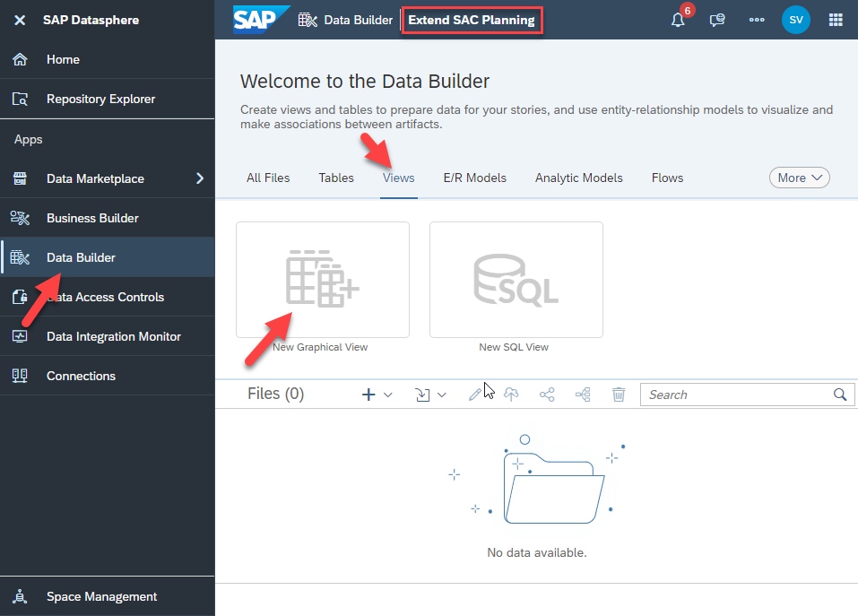The height and width of the screenshot is (616, 858).
Task: Expand the More tabs dropdown
Action: click(800, 178)
